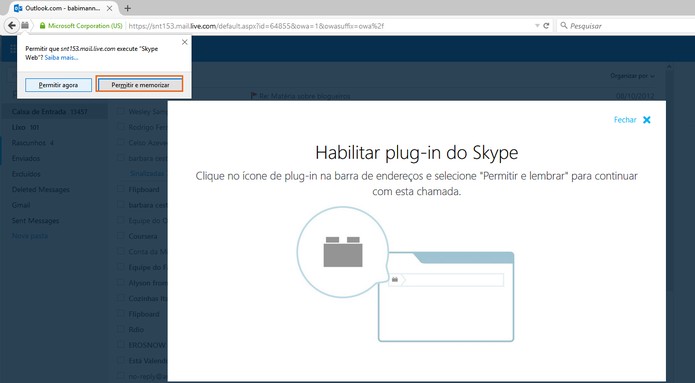This screenshot has width=695, height=383.
Task: Click the small plug-in icon in illustrated address bar
Action: point(395,280)
